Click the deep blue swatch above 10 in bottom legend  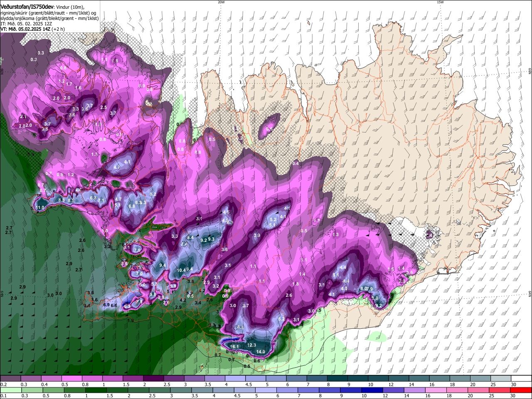pos(372,390)
